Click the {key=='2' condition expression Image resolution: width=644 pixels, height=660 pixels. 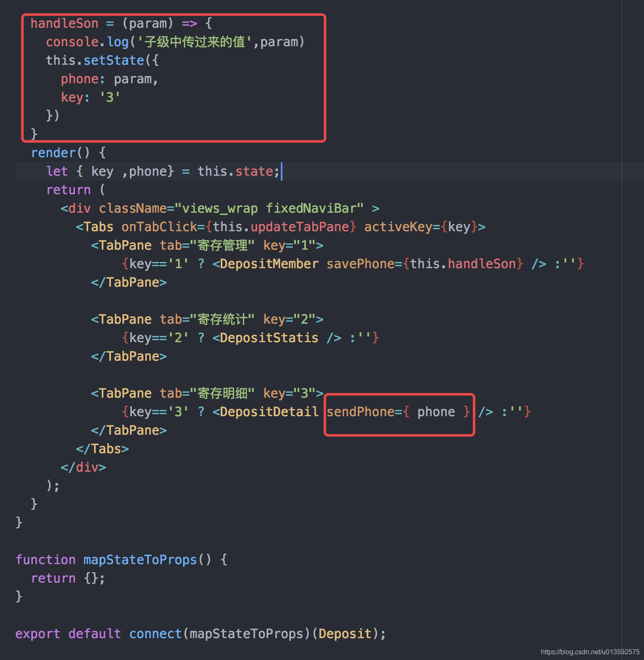click(x=155, y=338)
